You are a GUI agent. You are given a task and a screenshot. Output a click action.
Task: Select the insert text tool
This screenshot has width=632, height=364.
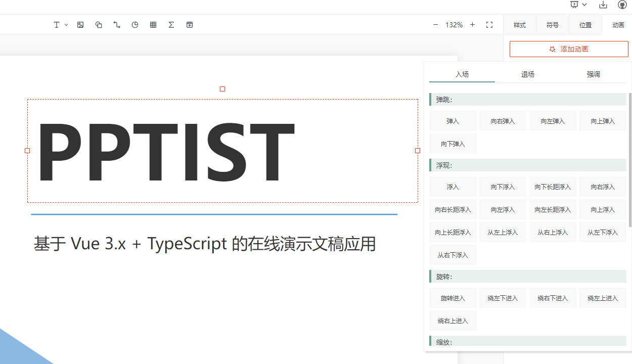[x=57, y=25]
